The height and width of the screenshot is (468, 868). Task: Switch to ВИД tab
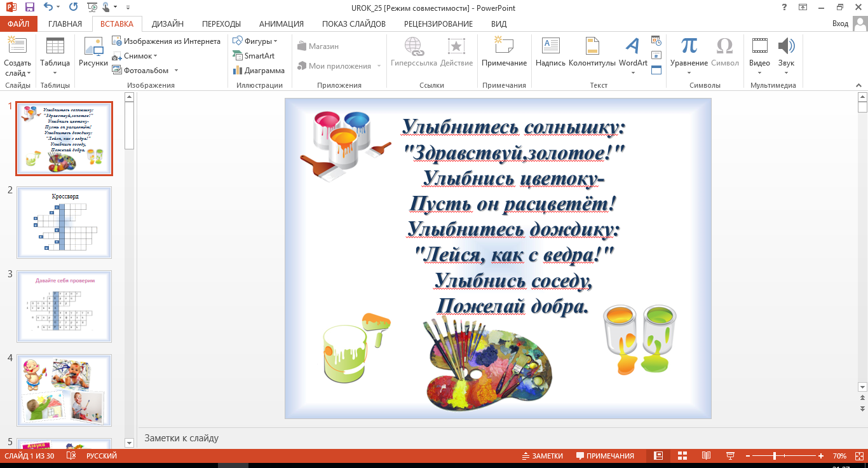click(x=499, y=24)
